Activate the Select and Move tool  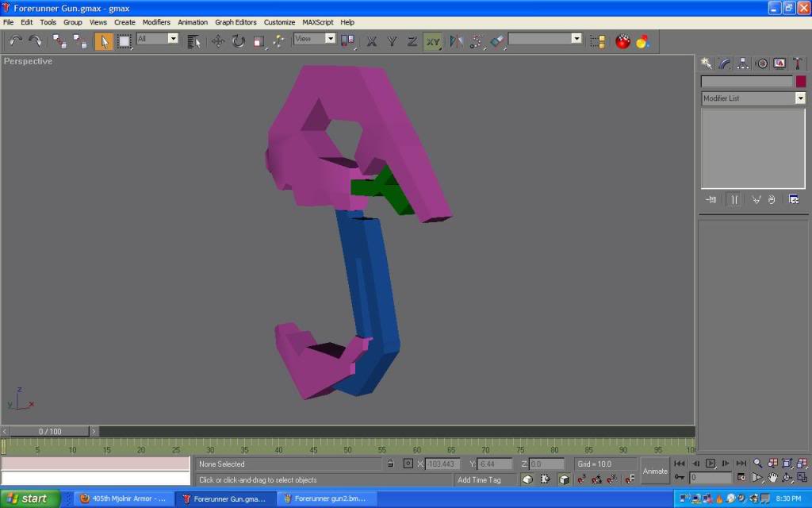tap(218, 41)
